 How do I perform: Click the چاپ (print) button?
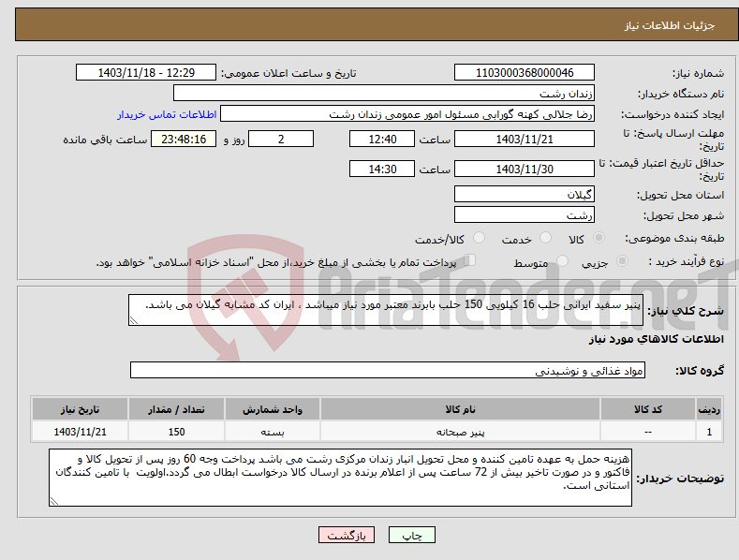[411, 535]
